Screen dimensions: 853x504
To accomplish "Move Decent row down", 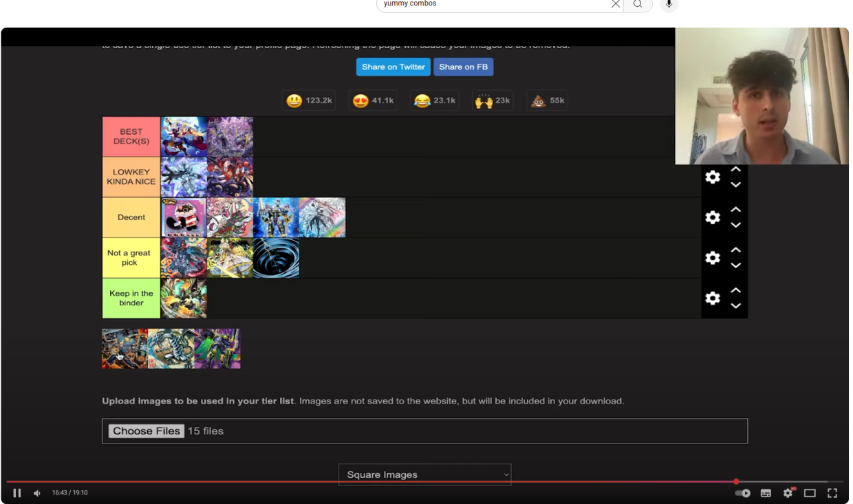I will coord(735,226).
